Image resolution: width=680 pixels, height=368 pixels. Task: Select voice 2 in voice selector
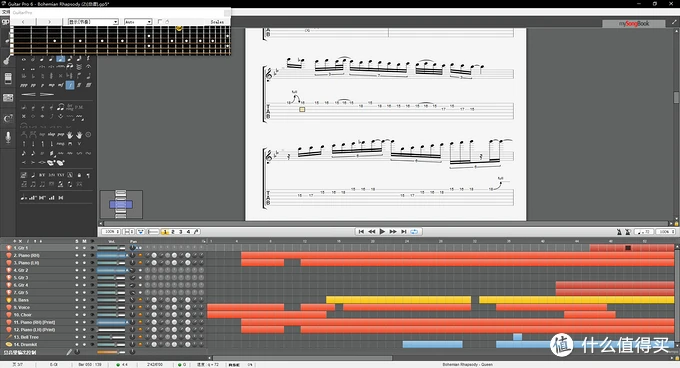pos(173,232)
